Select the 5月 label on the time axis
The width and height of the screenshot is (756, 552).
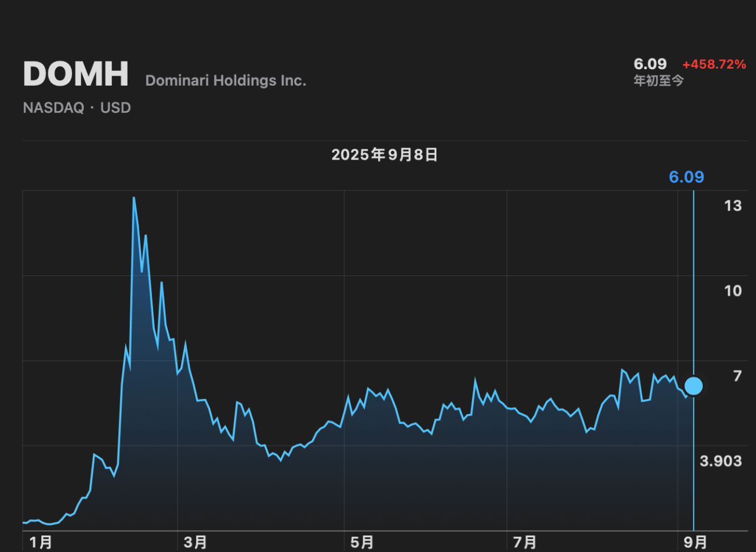(x=361, y=542)
